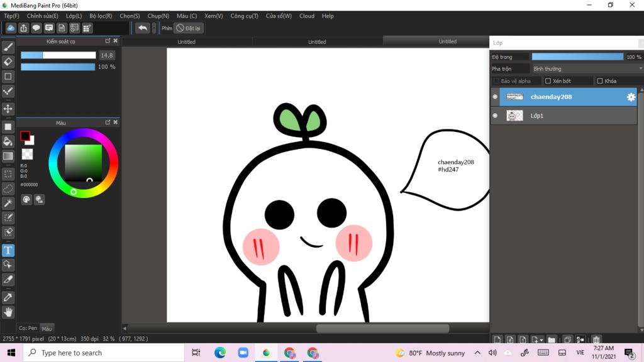
Task: Click the Windows Start button
Action: click(11, 353)
